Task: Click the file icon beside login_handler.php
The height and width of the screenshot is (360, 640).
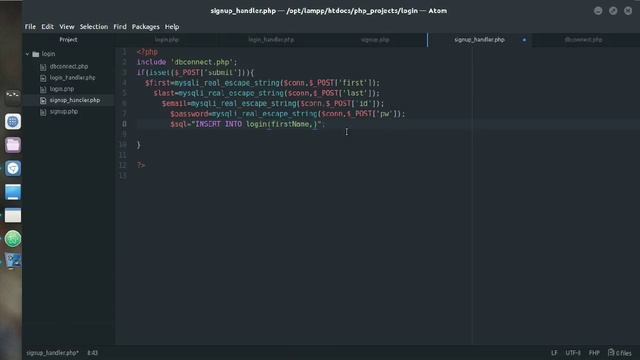Action: pos(43,78)
